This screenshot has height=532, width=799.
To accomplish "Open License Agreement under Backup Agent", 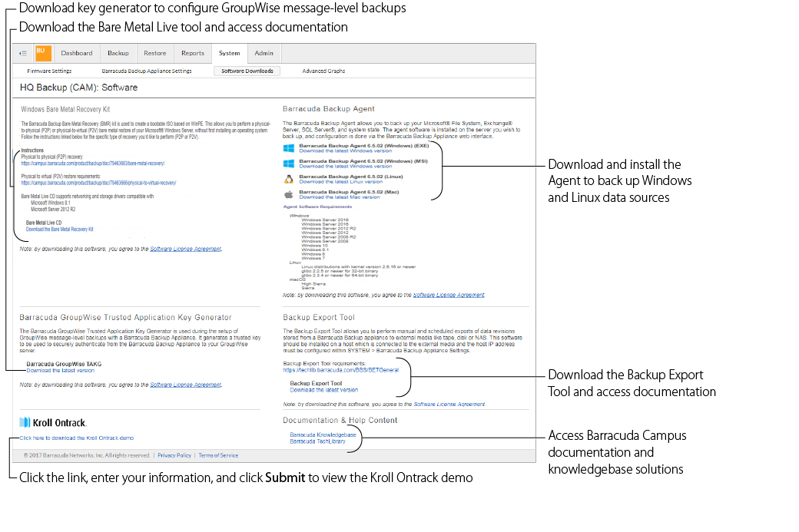I will coord(449,295).
